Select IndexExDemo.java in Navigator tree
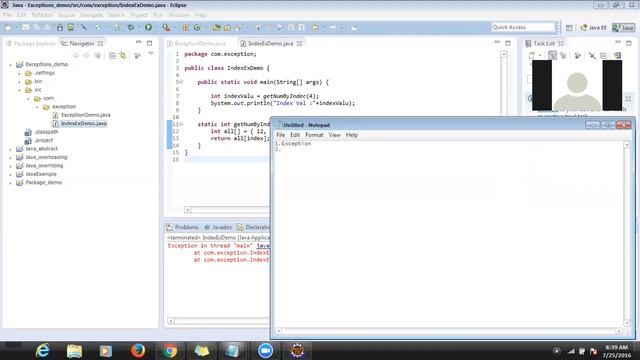 click(x=84, y=123)
